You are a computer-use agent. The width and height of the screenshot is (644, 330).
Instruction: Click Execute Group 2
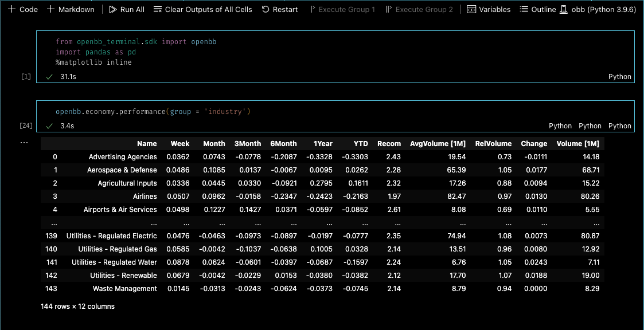419,9
